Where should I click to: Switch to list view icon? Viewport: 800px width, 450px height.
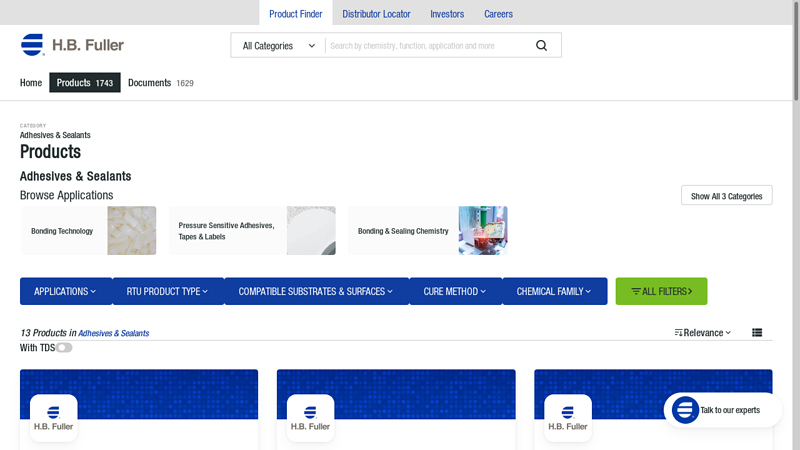click(757, 333)
